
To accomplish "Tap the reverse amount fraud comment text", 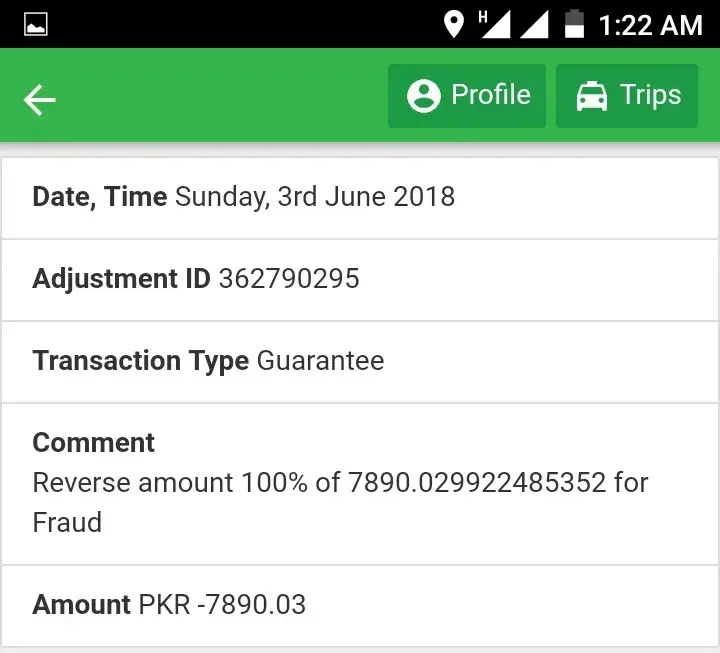I will click(340, 502).
